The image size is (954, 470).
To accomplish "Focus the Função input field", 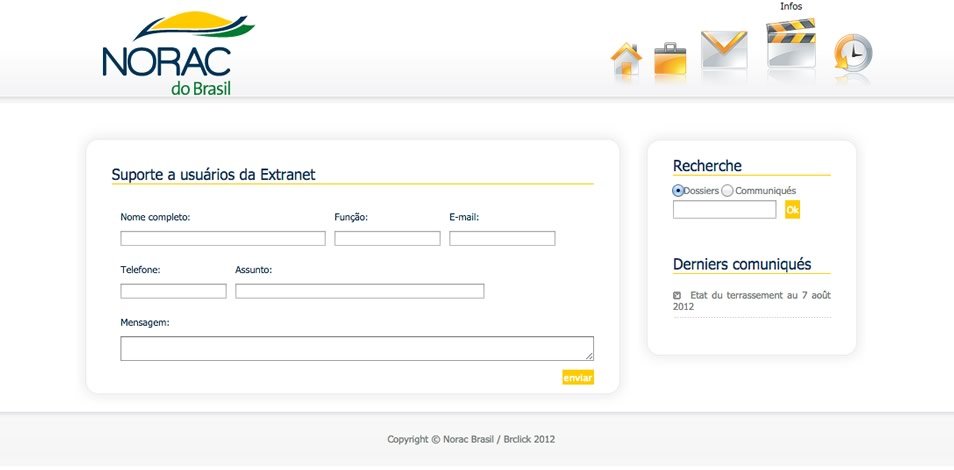I will (x=387, y=239).
